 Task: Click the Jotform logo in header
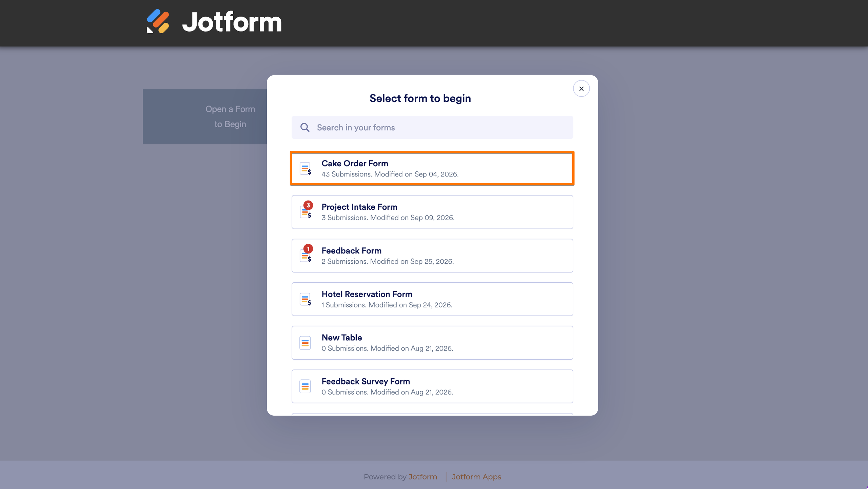(214, 22)
